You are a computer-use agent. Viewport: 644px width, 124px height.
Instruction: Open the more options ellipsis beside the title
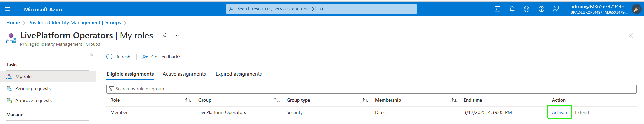[177, 35]
